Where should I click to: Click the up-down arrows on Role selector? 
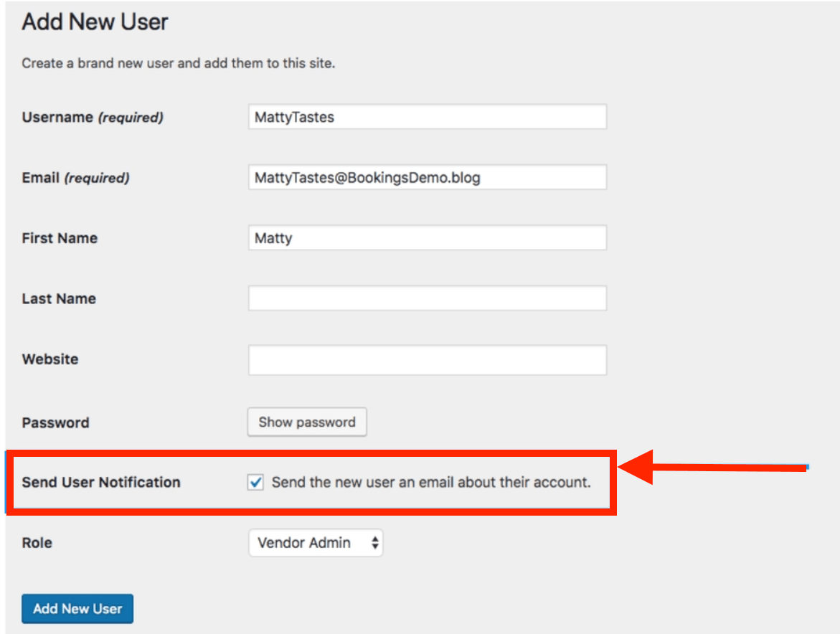tap(374, 543)
